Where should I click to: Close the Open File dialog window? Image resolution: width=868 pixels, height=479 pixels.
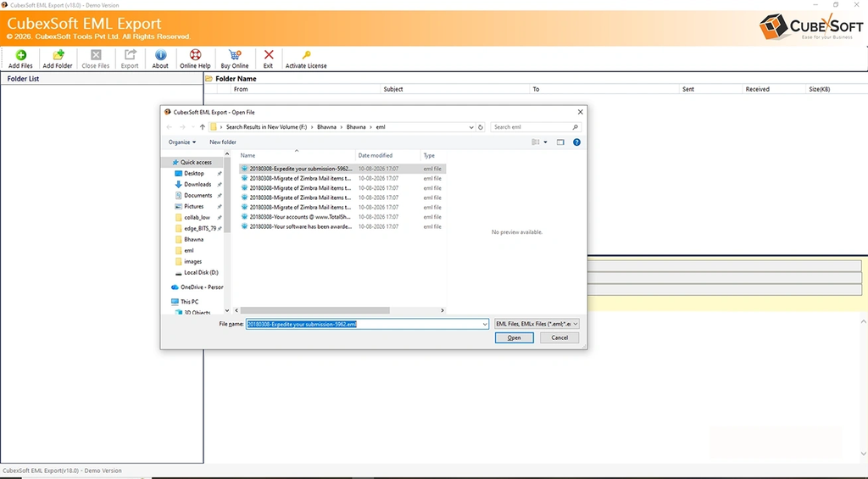pyautogui.click(x=580, y=112)
